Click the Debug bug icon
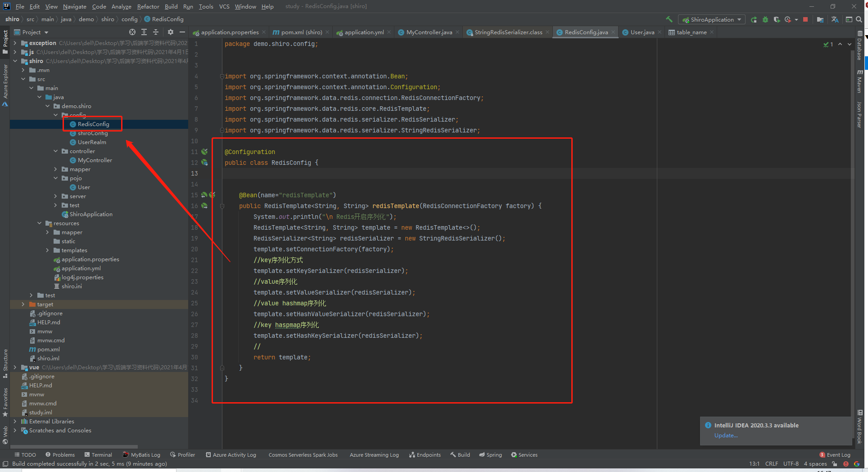Screen dimensions: 868x472 coord(765,19)
